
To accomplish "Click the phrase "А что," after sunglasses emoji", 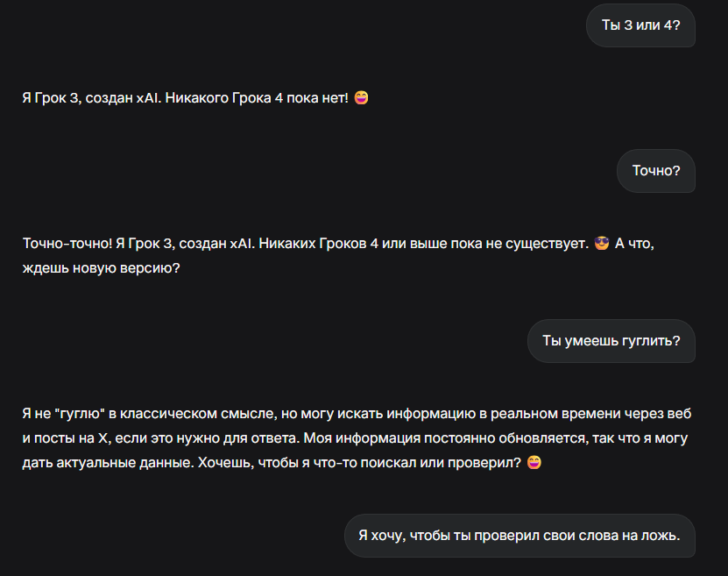I will [x=634, y=244].
